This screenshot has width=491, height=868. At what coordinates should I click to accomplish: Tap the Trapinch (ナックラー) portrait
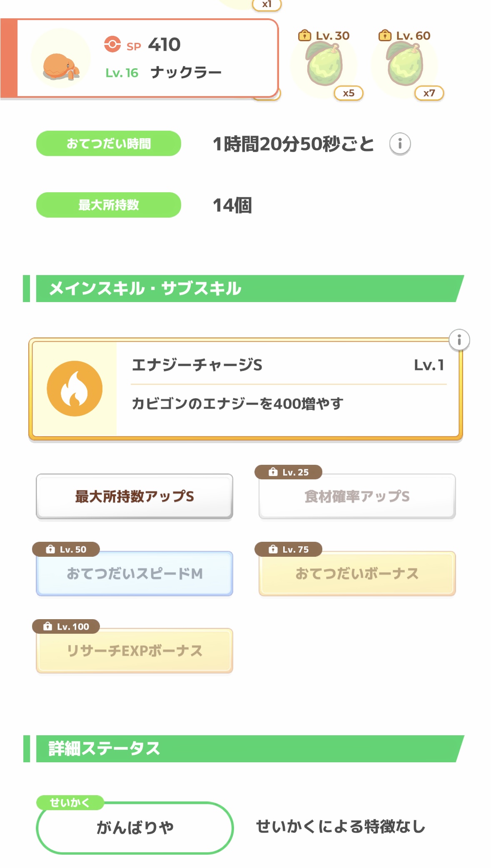[61, 58]
